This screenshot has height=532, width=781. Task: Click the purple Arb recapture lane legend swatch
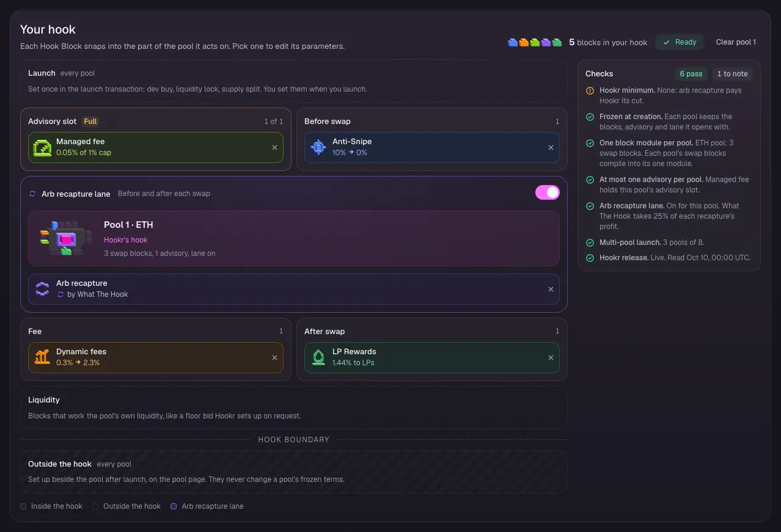(174, 506)
